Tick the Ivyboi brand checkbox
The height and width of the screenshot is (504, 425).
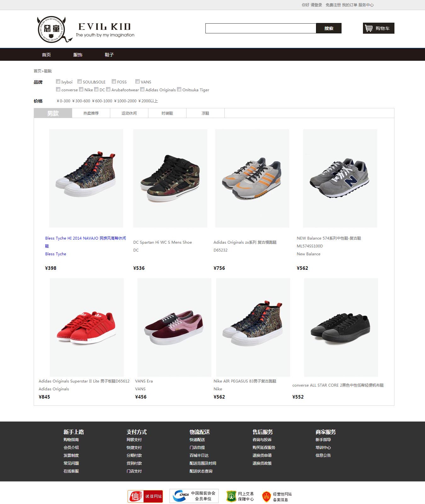click(x=58, y=82)
